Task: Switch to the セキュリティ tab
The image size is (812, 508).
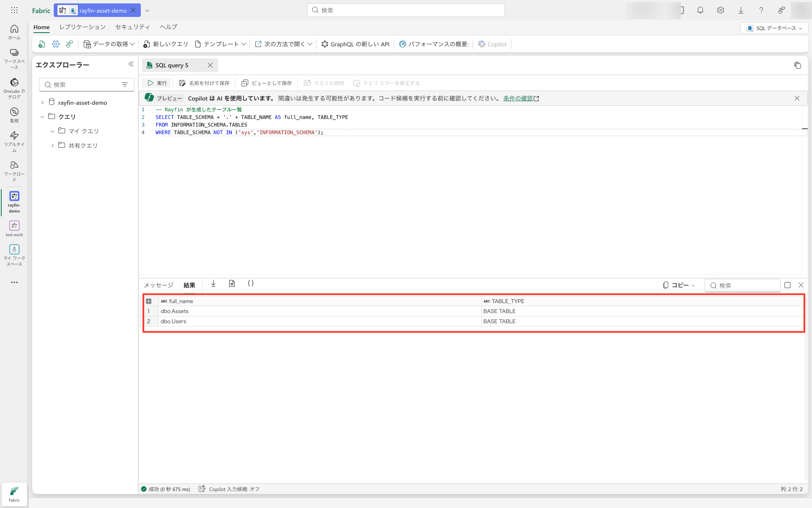Action: point(133,27)
